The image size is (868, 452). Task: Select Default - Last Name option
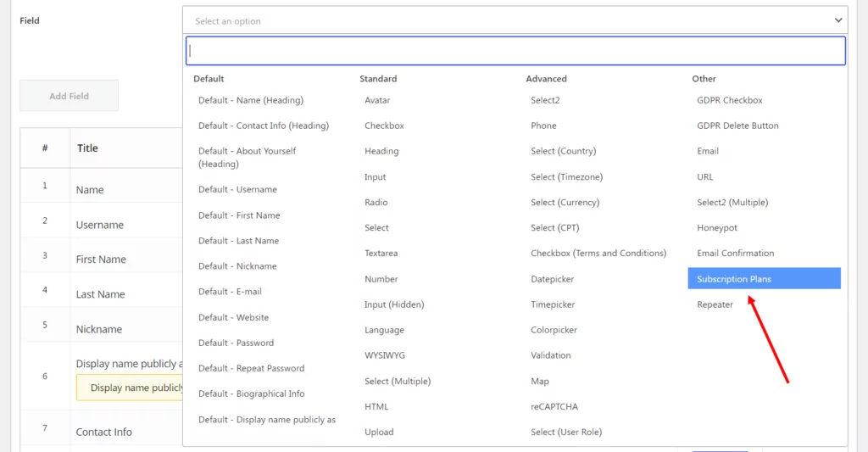pos(238,241)
